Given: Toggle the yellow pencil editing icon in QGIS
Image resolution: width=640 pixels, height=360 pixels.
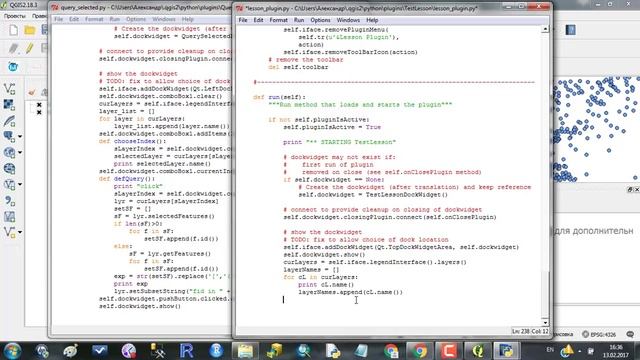Looking at the screenshot, I should pos(29,49).
